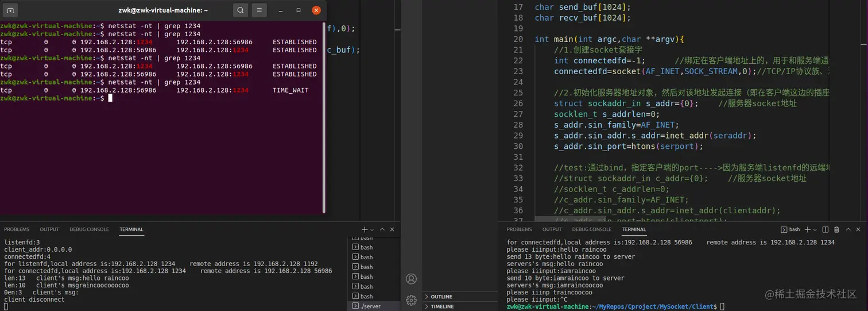This screenshot has width=868, height=311.
Task: Click 'client_addr:0.0.0.0' in server output
Action: (x=38, y=249)
